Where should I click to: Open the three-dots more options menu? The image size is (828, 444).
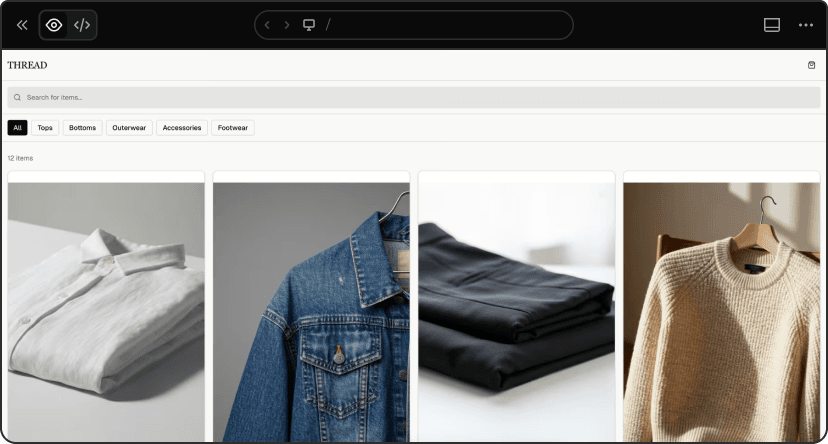pyautogui.click(x=806, y=25)
